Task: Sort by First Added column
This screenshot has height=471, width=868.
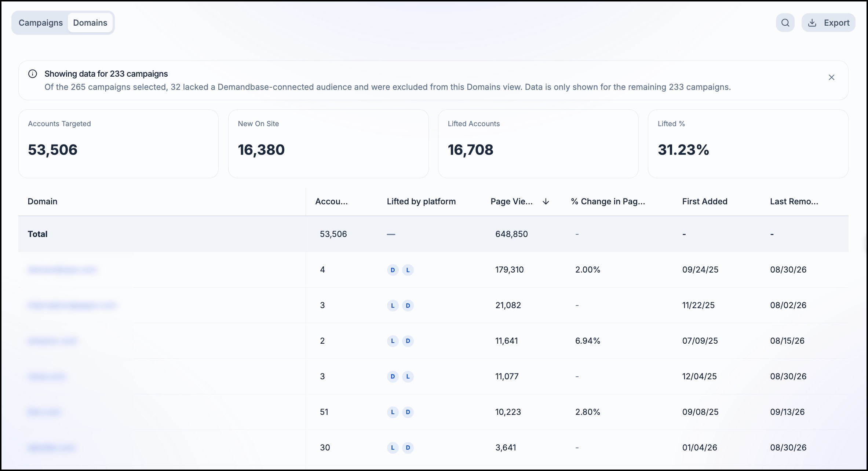Action: [705, 201]
